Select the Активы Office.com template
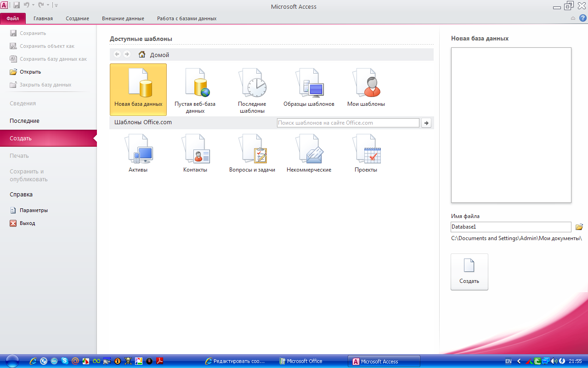Image resolution: width=588 pixels, height=368 pixels. pos(138,153)
